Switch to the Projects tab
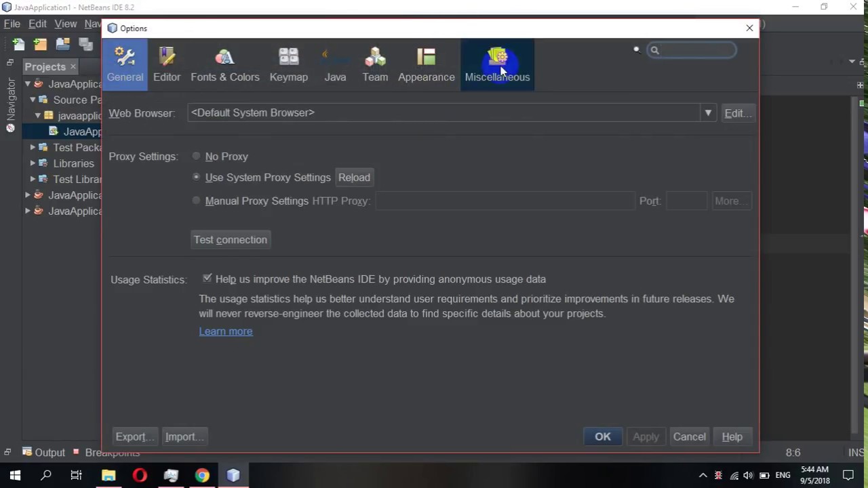The width and height of the screenshot is (868, 488). (45, 66)
